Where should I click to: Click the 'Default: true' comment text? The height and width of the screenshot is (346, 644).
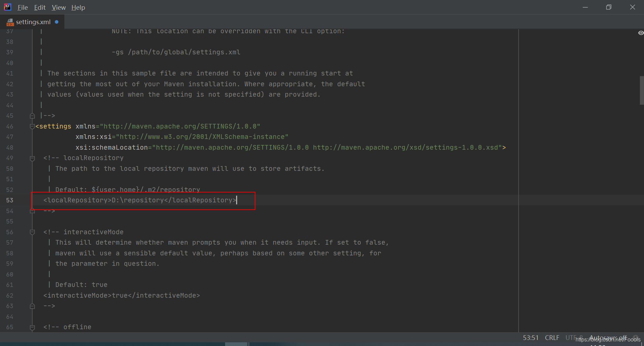coord(82,285)
